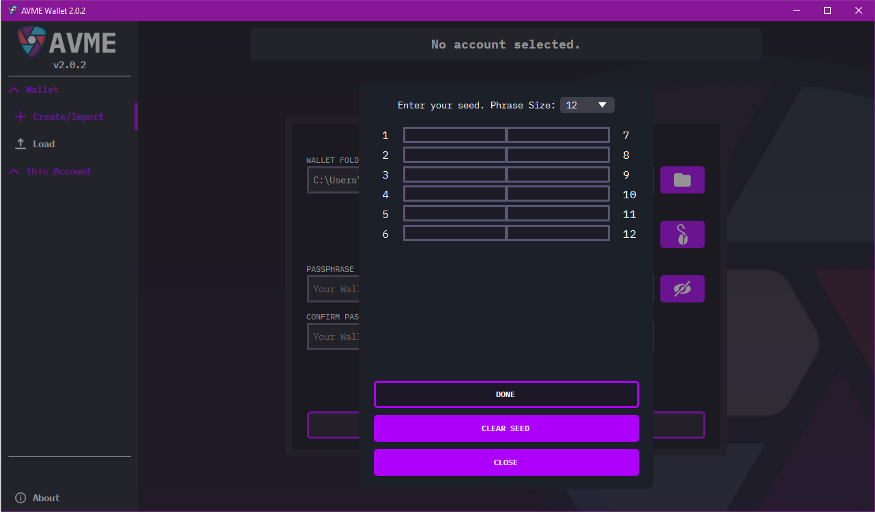Click the upload icon beside Load
Viewport: 875px width, 512px height.
pos(21,143)
